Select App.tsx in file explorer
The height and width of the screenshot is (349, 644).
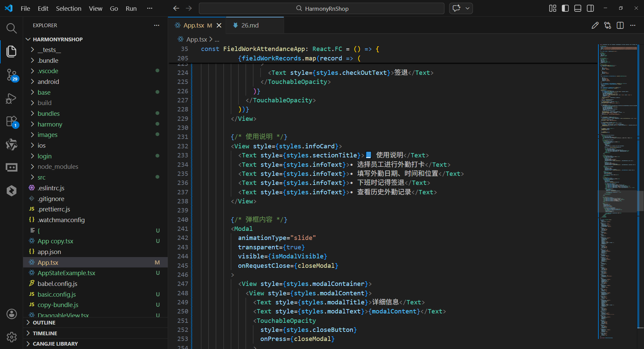point(95,262)
